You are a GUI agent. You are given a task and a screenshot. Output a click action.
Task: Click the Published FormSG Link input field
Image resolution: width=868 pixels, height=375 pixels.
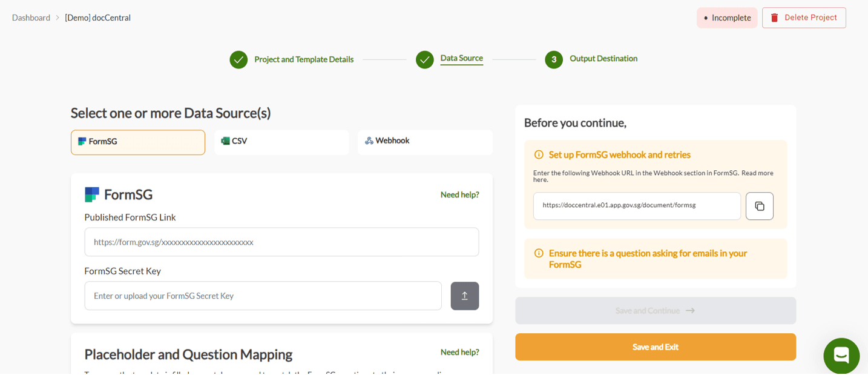coord(281,242)
